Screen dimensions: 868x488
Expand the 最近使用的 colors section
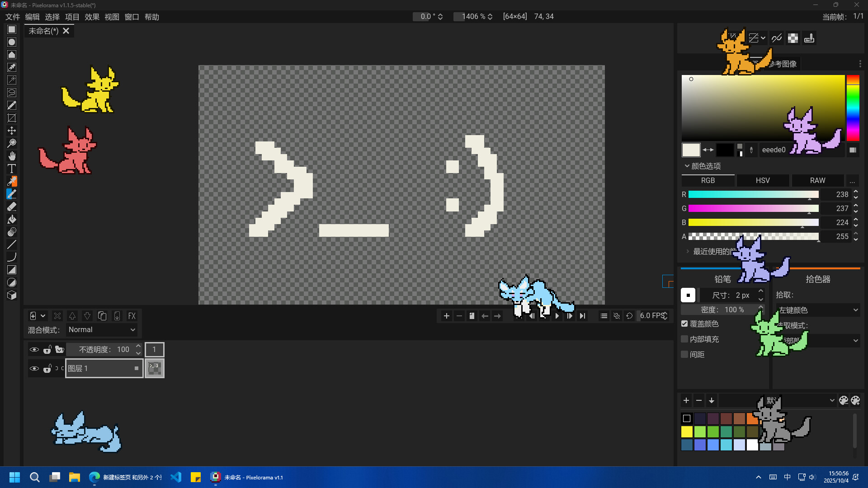[x=688, y=252]
